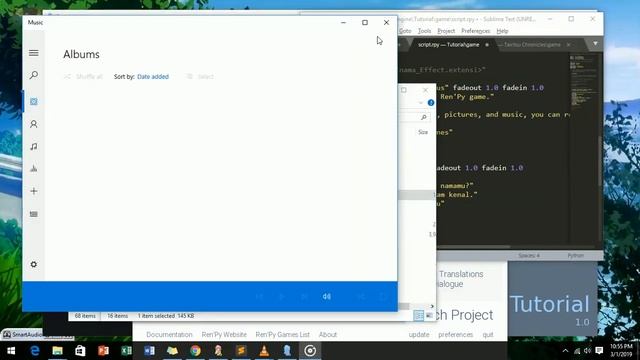Open Artists view in Music sidebar
Image resolution: width=640 pixels, height=360 pixels.
(x=34, y=124)
